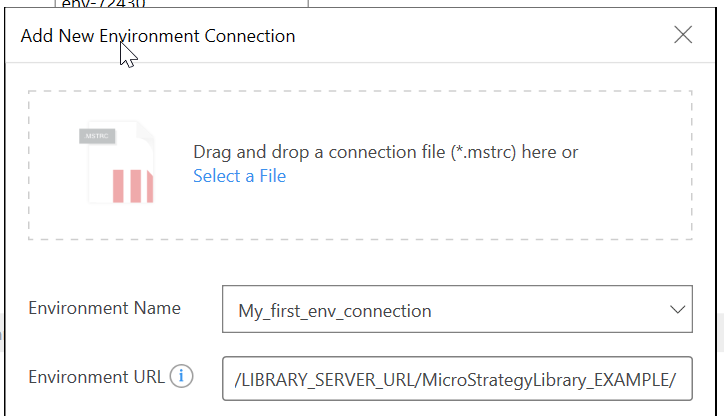
Task: Click the red bars on the file icon
Action: (133, 186)
